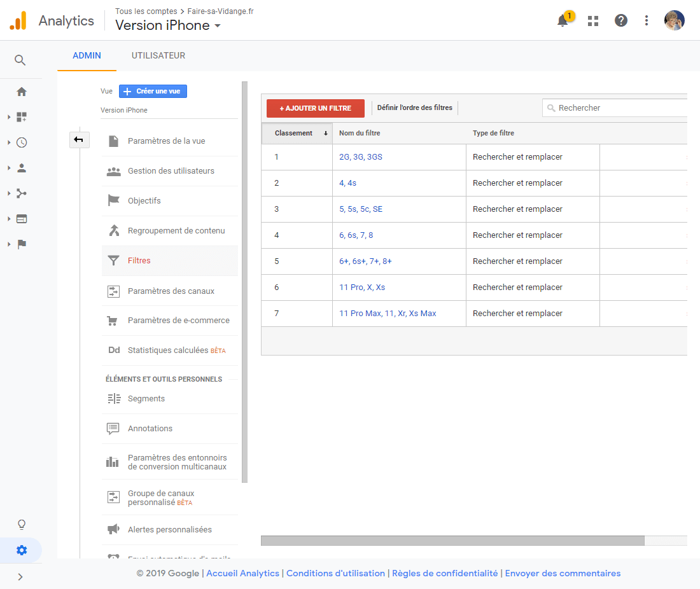
Task: Open the help question mark icon
Action: pos(621,20)
